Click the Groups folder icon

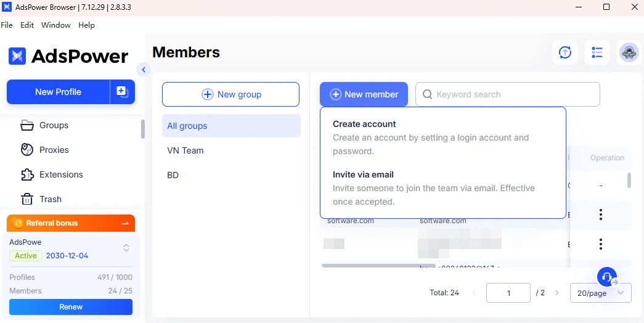coord(27,125)
